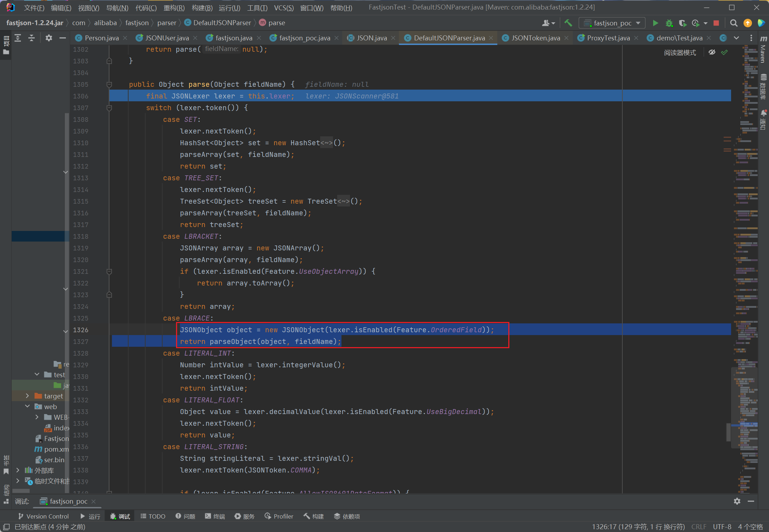769x532 pixels.
Task: Open the Profiler tool window
Action: pos(279,516)
